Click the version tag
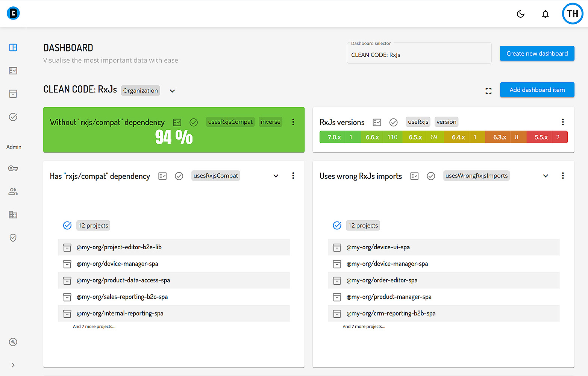 (446, 122)
